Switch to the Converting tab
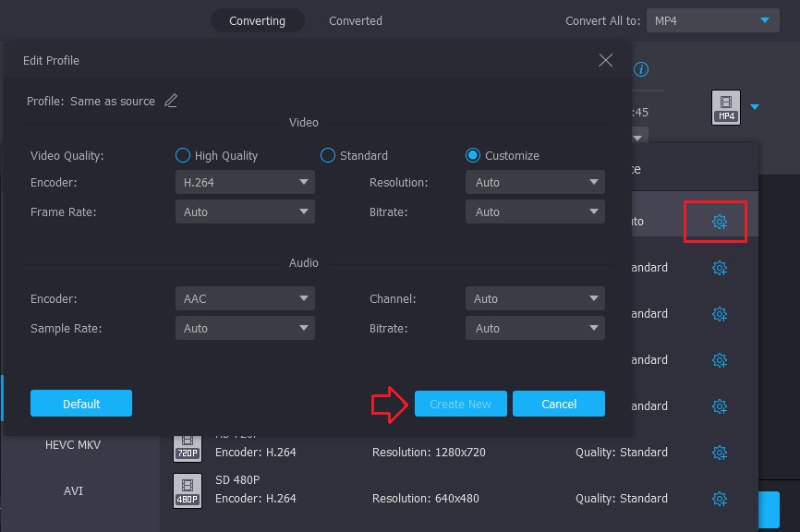This screenshot has width=800, height=532. [257, 20]
